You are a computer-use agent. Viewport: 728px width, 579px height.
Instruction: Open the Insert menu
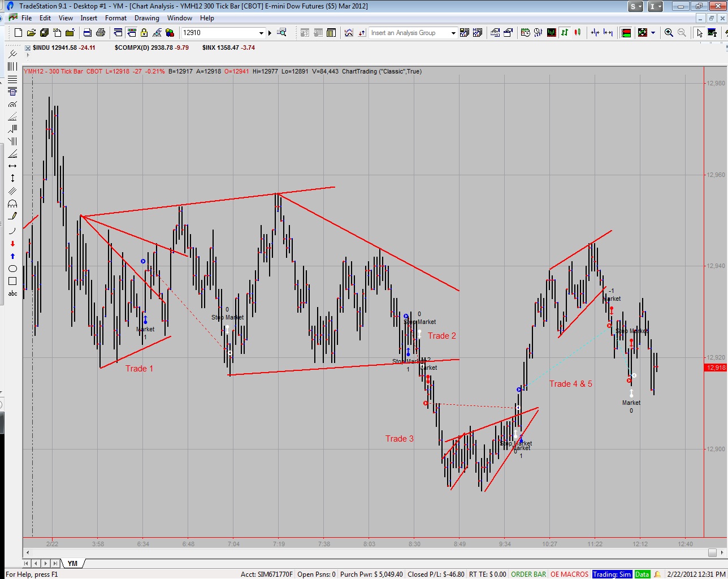click(x=89, y=18)
